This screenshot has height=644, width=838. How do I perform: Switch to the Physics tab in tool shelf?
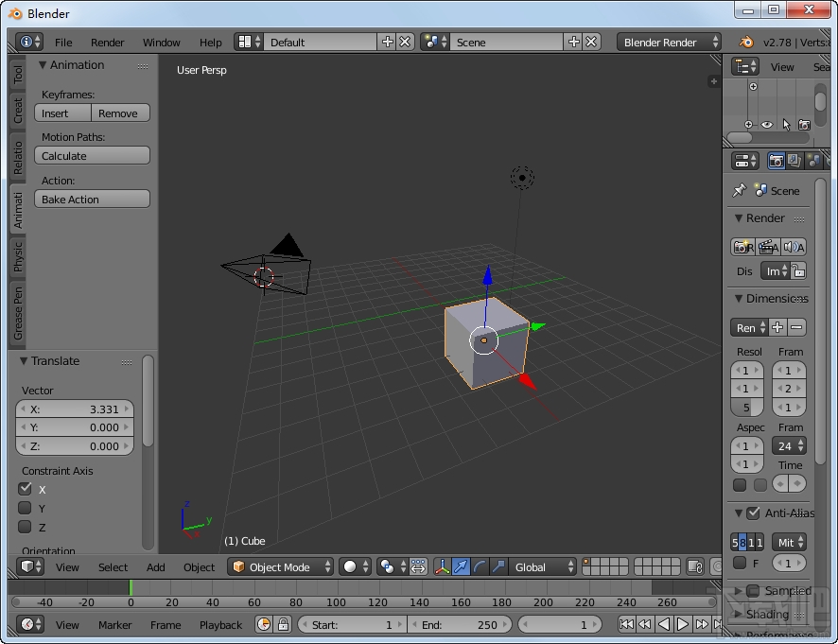pos(18,255)
